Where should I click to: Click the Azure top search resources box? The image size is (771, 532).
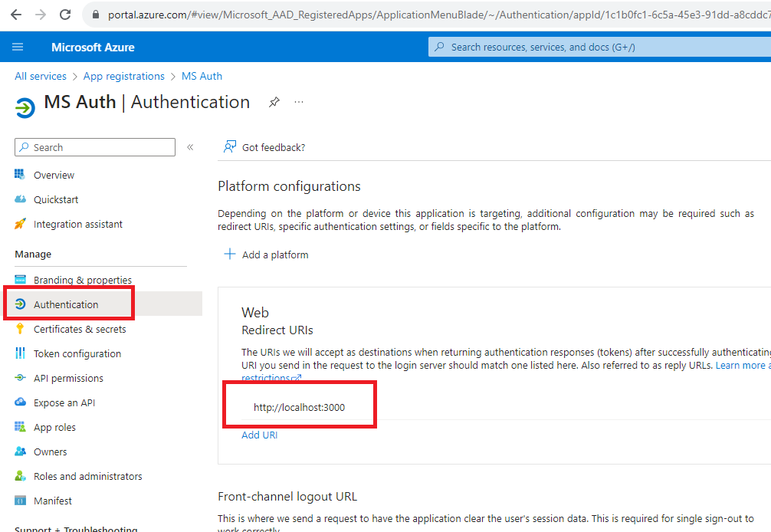pyautogui.click(x=599, y=48)
